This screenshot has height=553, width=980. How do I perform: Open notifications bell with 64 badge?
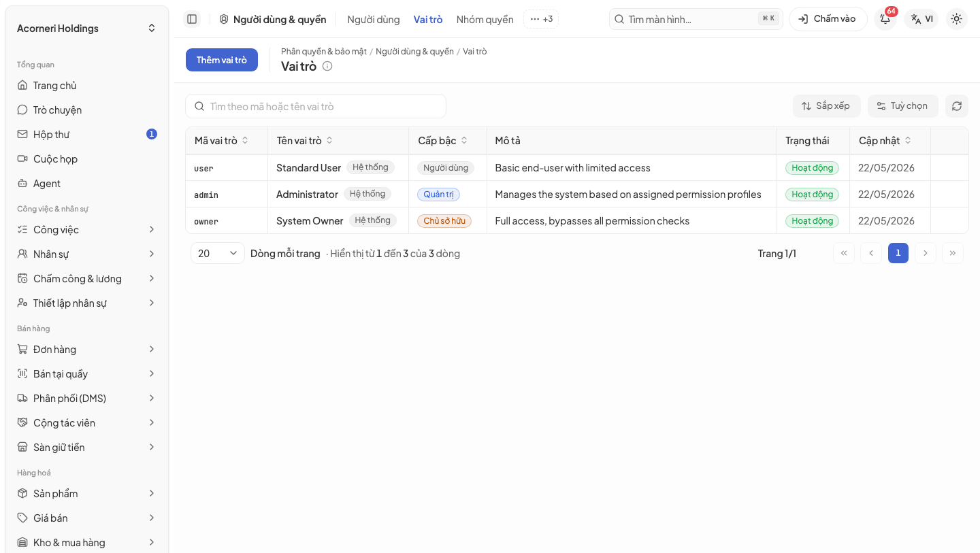click(x=885, y=19)
